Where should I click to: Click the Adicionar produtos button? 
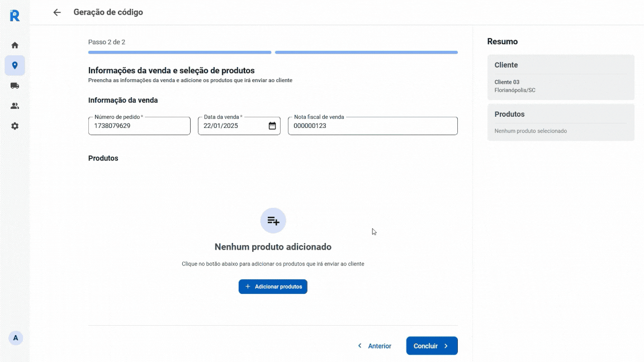pyautogui.click(x=273, y=287)
